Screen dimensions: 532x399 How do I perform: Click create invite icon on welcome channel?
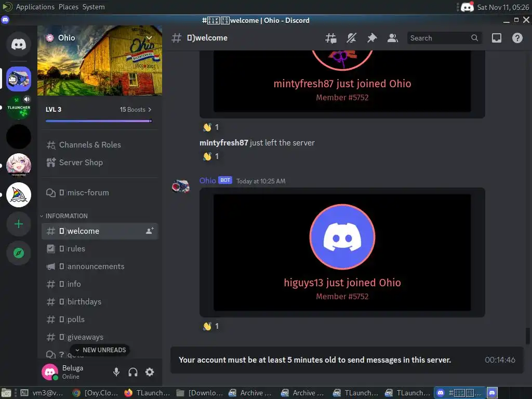pyautogui.click(x=150, y=231)
